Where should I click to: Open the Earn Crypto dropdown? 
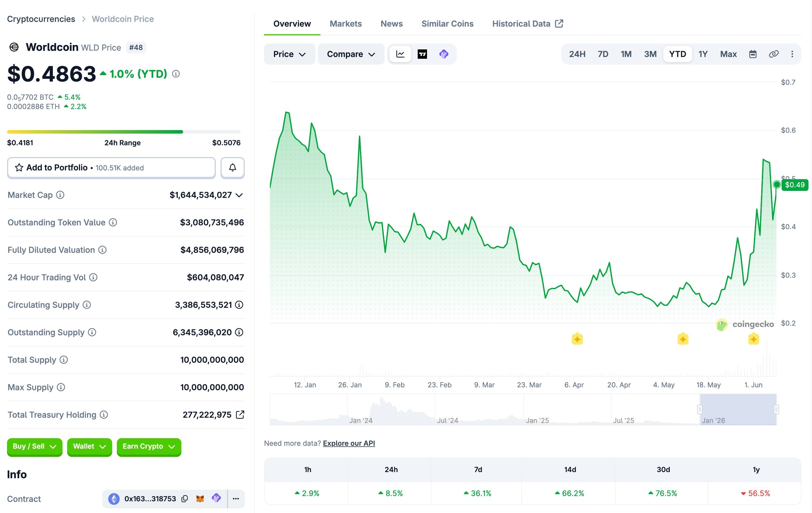149,447
